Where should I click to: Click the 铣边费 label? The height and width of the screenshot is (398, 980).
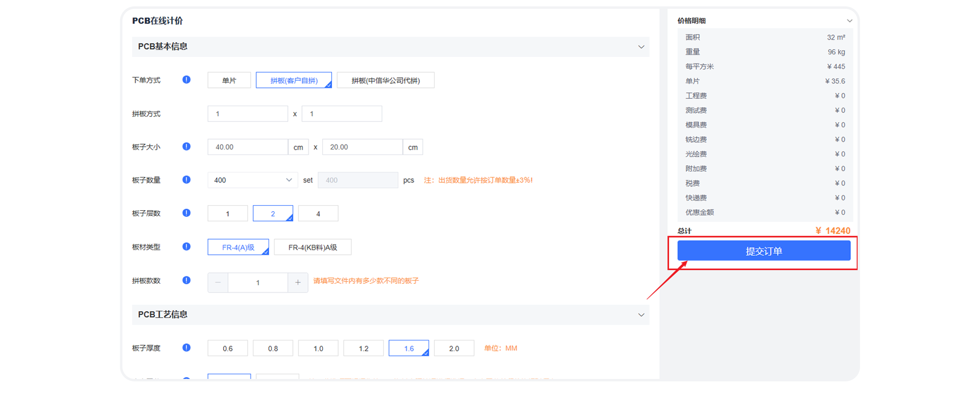click(x=696, y=139)
